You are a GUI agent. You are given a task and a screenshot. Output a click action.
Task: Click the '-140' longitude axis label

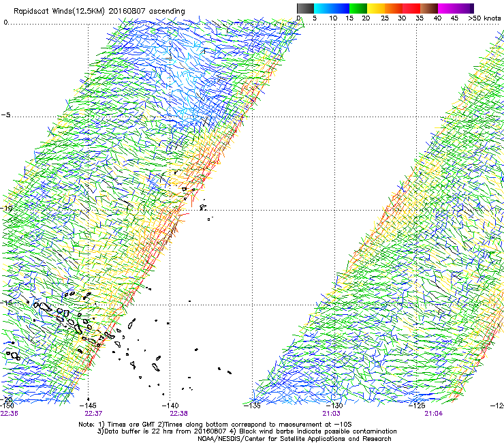point(170,406)
